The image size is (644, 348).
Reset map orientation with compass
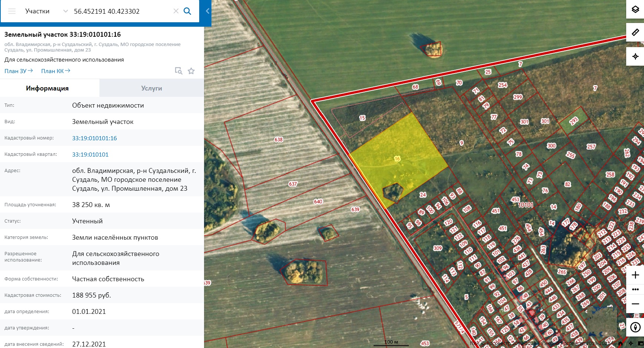[x=635, y=327]
